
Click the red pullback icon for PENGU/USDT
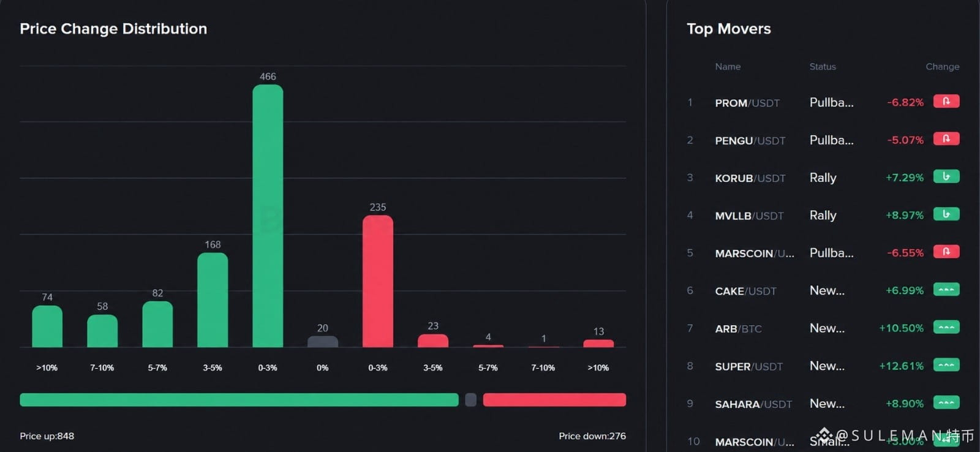tap(946, 139)
